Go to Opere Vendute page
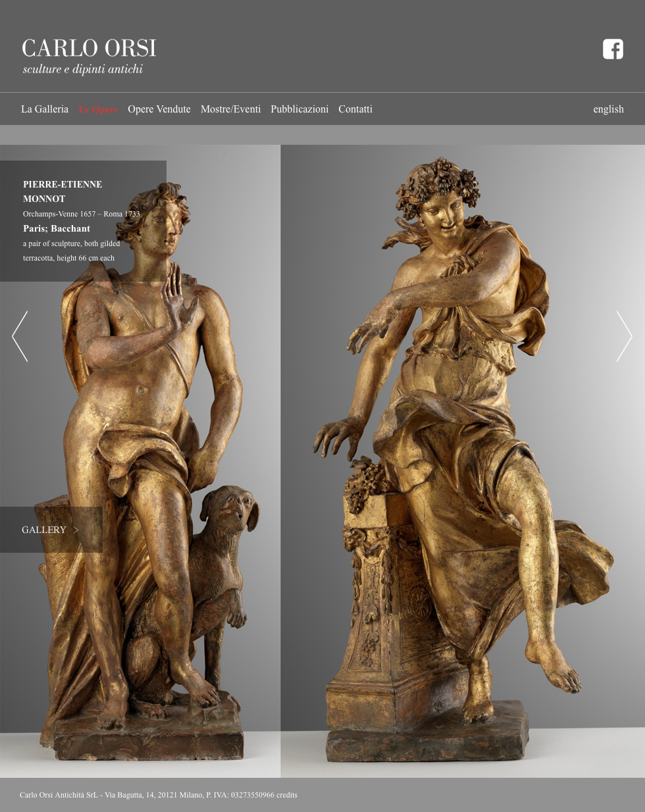645x812 pixels. click(x=159, y=109)
